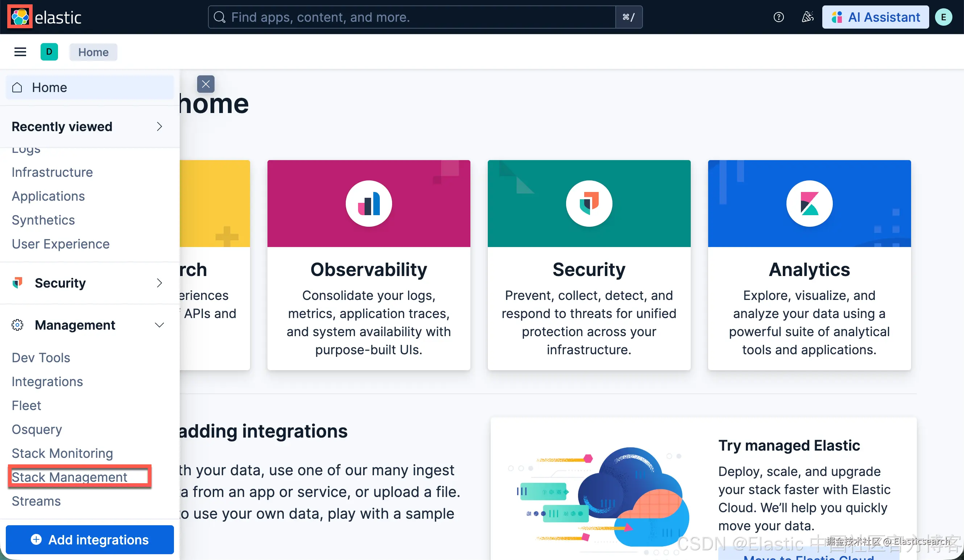The image size is (964, 560).
Task: Click the Security shield card icon
Action: pyautogui.click(x=589, y=204)
